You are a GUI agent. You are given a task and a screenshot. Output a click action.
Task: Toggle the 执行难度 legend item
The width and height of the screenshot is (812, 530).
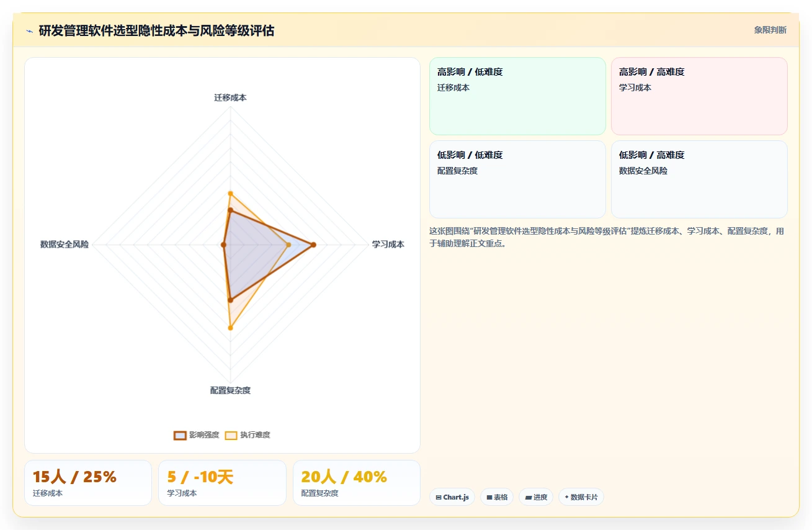point(248,435)
